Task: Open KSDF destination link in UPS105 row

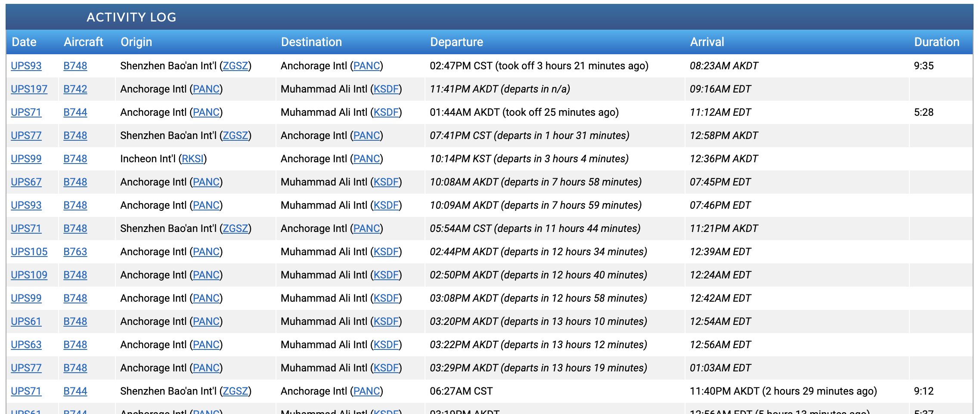Action: [386, 252]
